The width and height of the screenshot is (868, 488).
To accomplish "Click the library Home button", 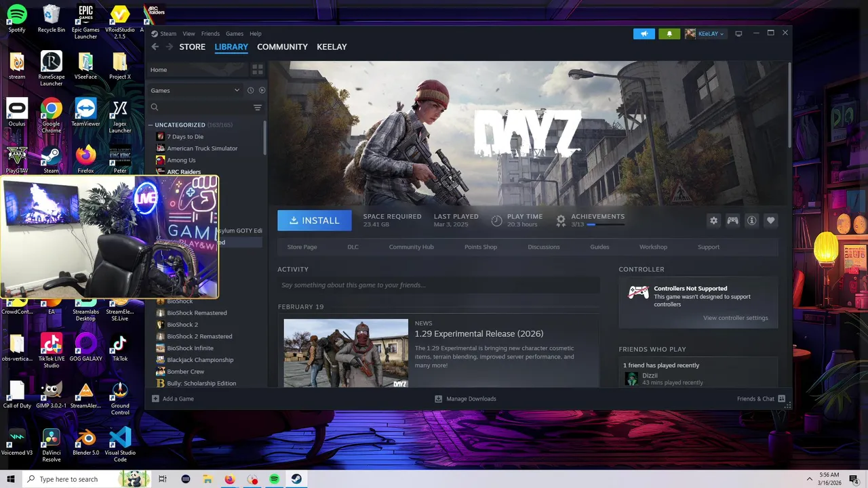I will [198, 70].
